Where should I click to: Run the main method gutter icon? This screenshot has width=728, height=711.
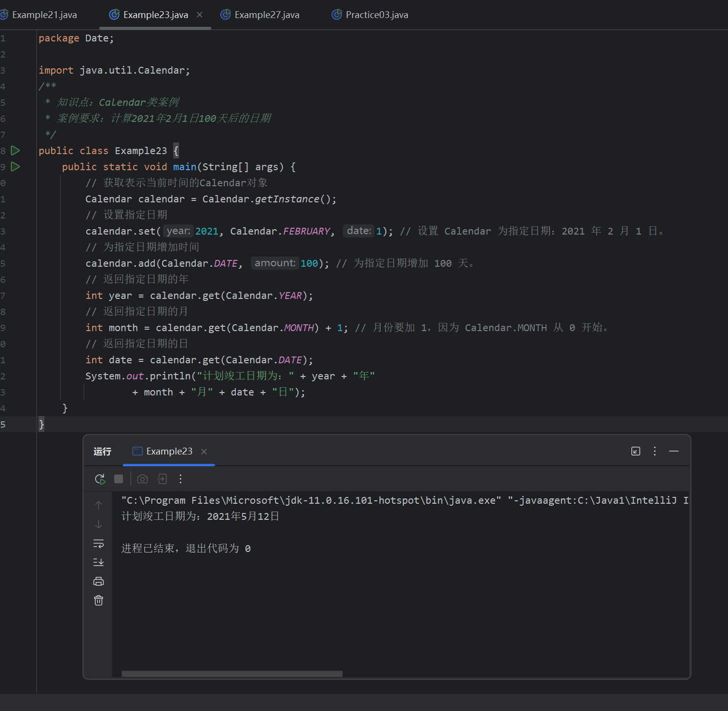15,166
